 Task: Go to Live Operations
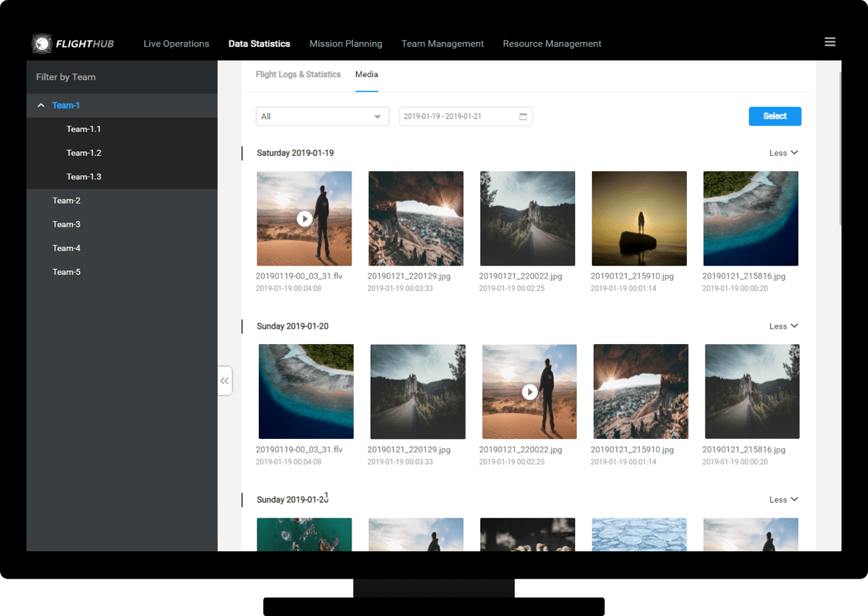coord(176,44)
